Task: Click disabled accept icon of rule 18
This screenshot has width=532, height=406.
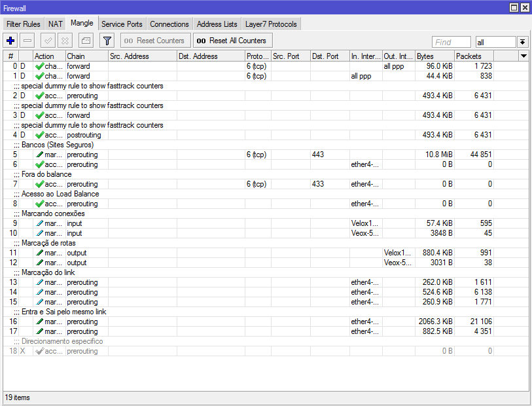Action: 39,352
